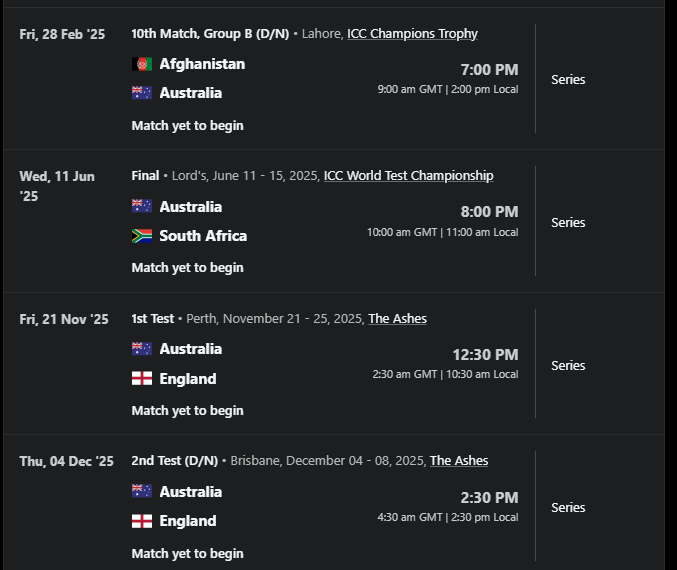Select the South Africa team name
The width and height of the screenshot is (677, 570).
click(x=203, y=236)
